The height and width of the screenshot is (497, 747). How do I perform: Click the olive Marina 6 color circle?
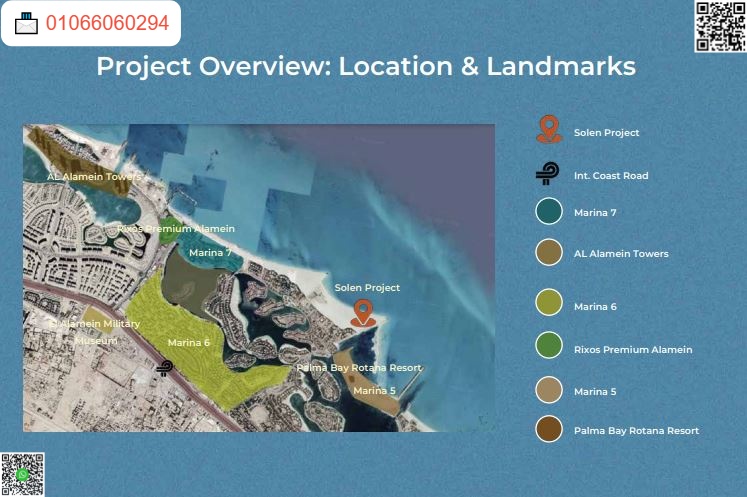[549, 302]
